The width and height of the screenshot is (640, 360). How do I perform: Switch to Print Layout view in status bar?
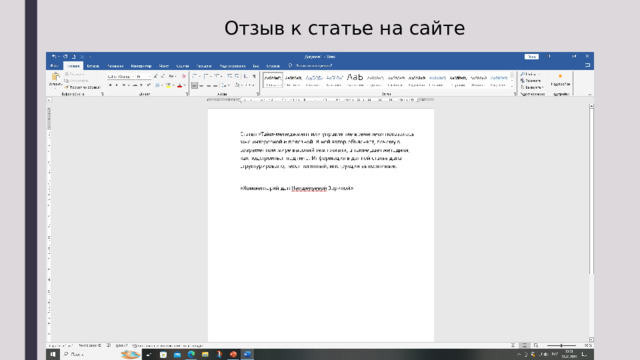point(524,345)
